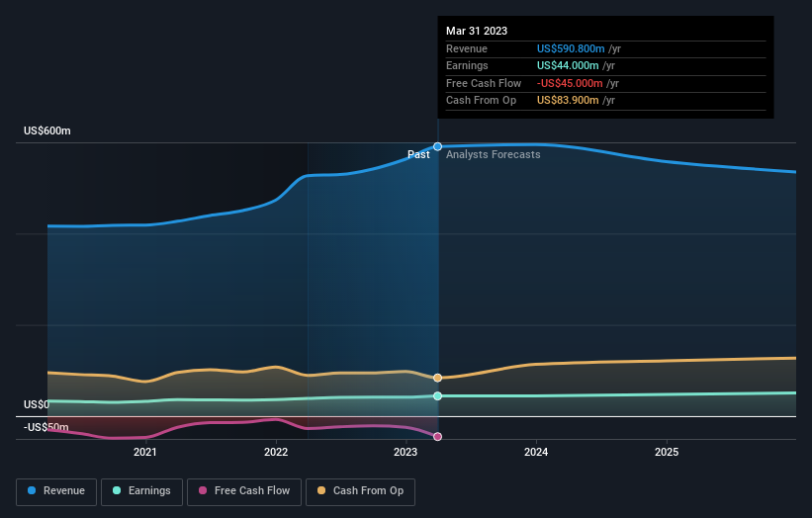Toggle the Earnings legend series
This screenshot has height=518, width=812.
tap(141, 491)
